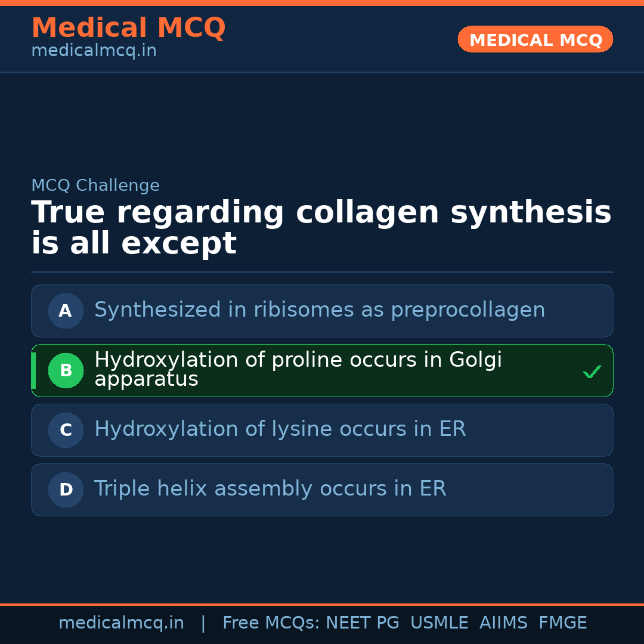Click 'Free MCQs:' in the footer

[271, 623]
